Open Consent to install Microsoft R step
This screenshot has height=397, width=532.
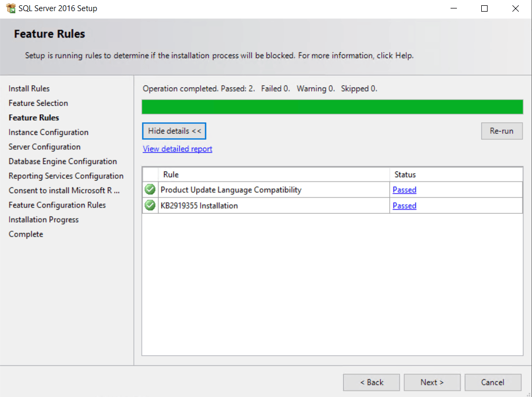coord(63,190)
